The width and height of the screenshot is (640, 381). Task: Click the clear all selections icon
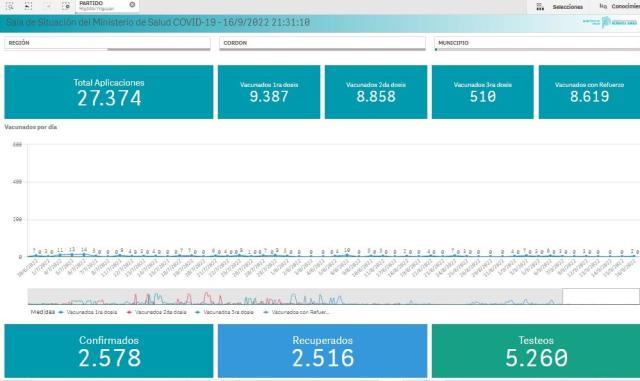[66, 6]
